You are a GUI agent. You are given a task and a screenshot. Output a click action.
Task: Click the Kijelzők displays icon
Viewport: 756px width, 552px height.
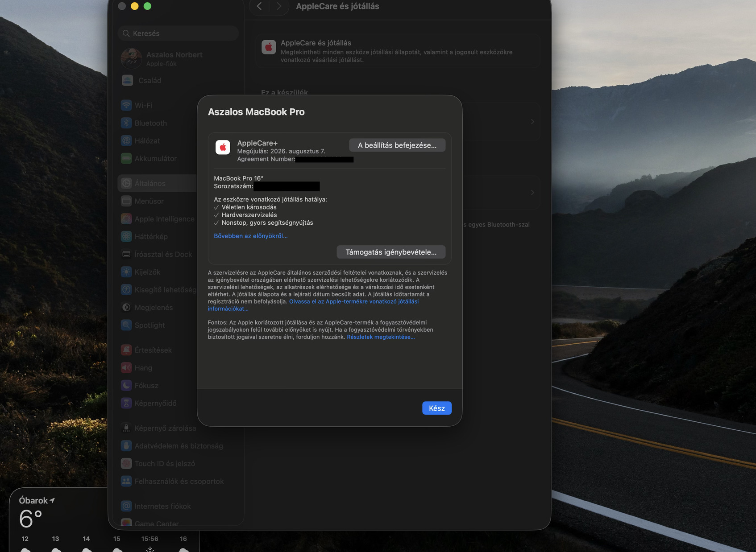pos(127,272)
